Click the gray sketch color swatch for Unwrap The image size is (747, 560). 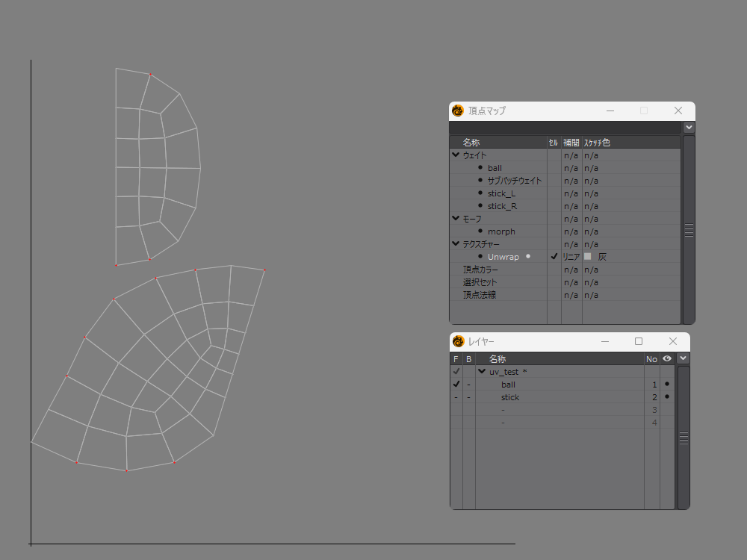(588, 257)
